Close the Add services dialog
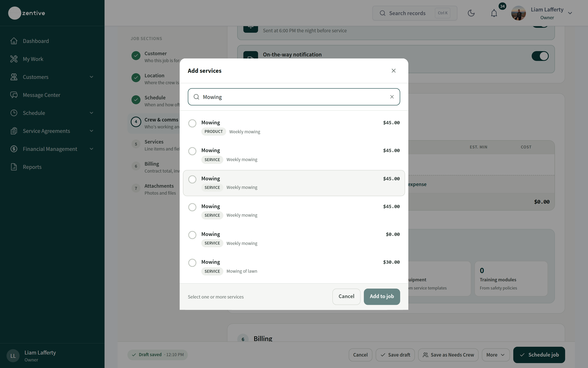This screenshot has height=368, width=588. click(394, 71)
